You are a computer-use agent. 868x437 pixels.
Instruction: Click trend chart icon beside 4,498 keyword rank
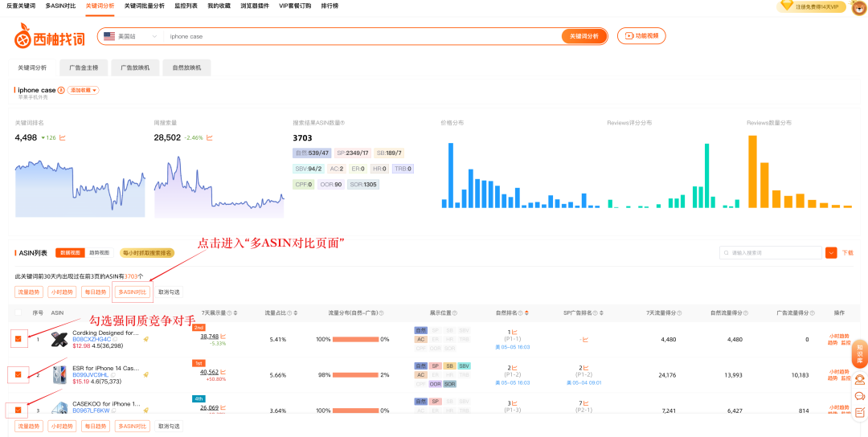(x=63, y=137)
